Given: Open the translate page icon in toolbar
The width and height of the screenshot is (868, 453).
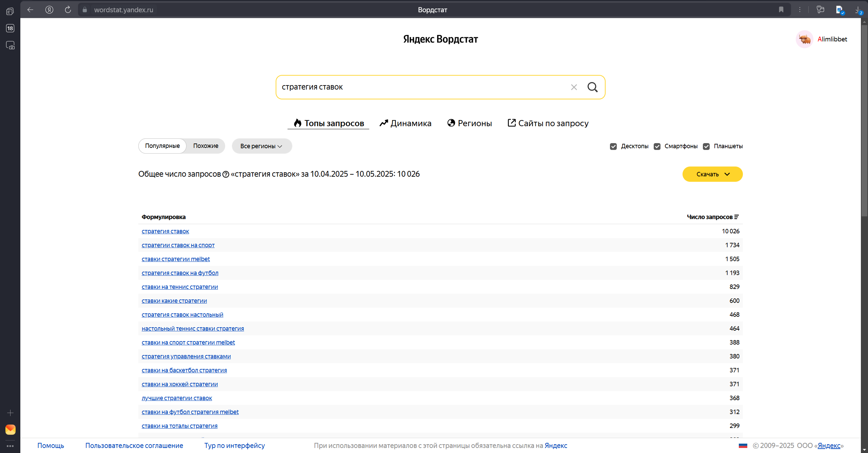Looking at the screenshot, I should tap(821, 10).
